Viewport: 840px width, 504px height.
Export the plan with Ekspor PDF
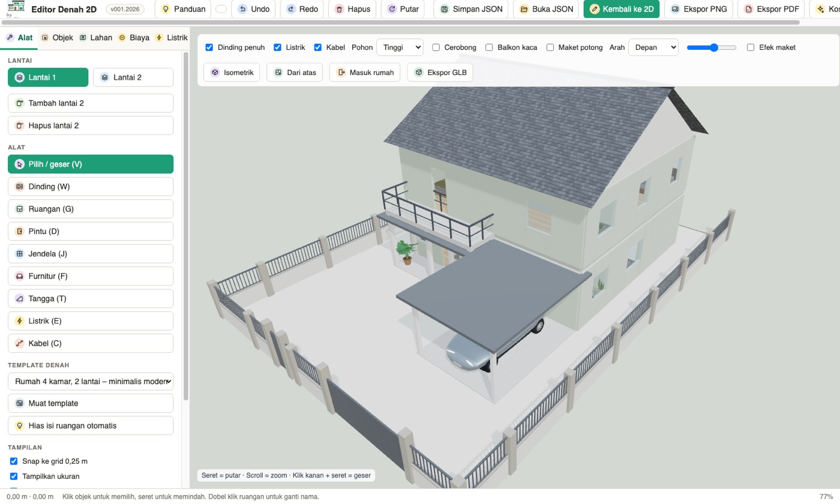771,9
